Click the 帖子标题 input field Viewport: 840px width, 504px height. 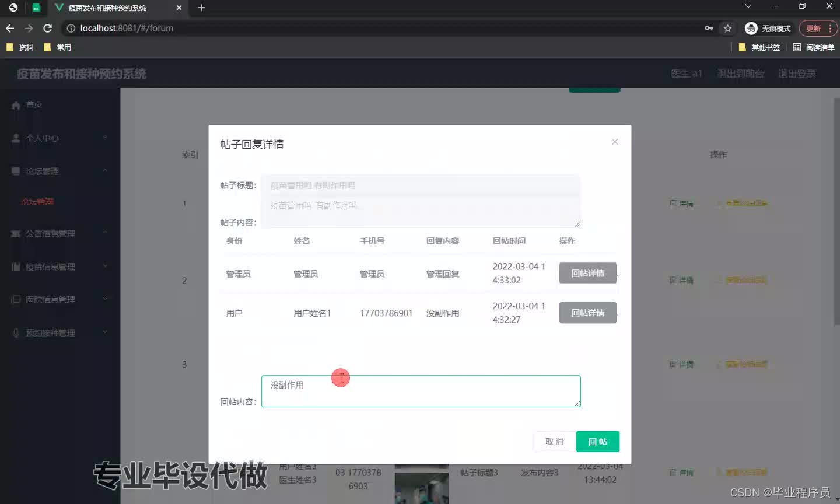(x=421, y=185)
